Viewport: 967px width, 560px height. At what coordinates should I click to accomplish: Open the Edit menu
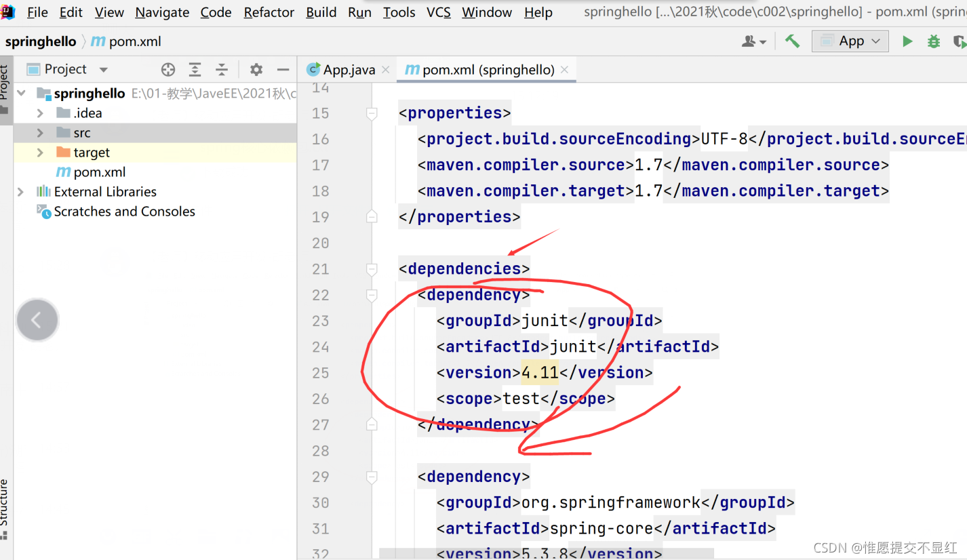tap(71, 12)
